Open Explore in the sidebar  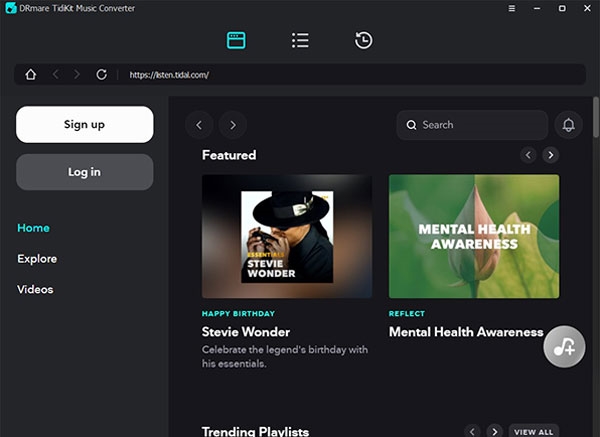(37, 259)
